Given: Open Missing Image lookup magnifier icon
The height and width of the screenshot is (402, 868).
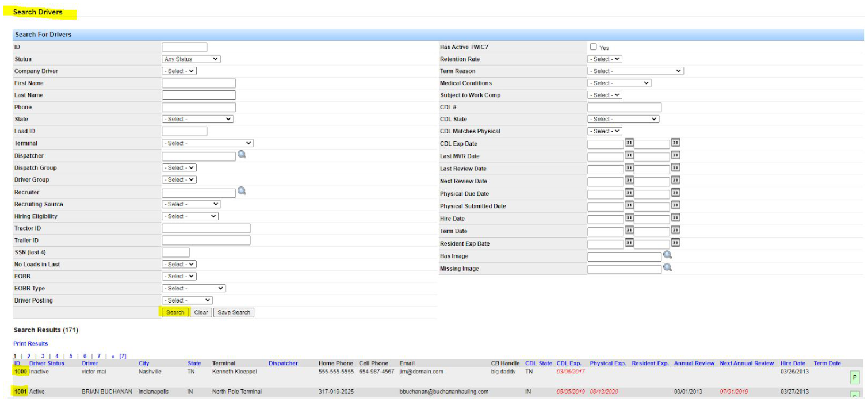Looking at the screenshot, I should (667, 267).
